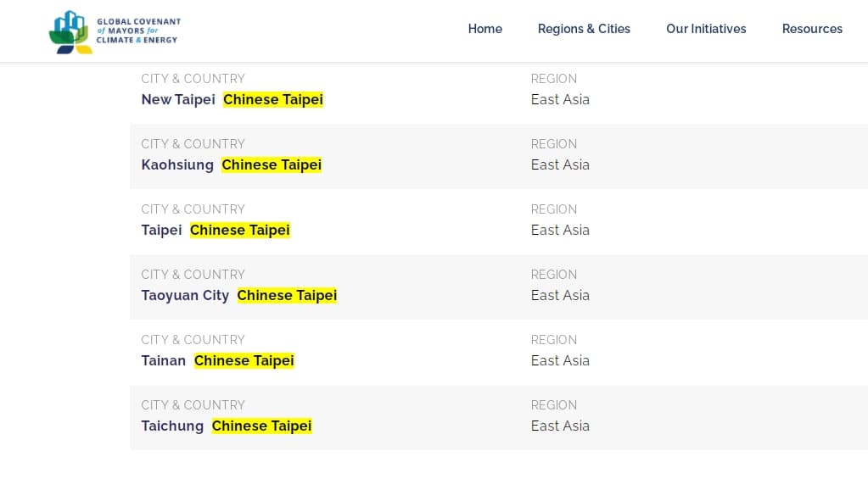Open the Tainan city link

pos(163,360)
